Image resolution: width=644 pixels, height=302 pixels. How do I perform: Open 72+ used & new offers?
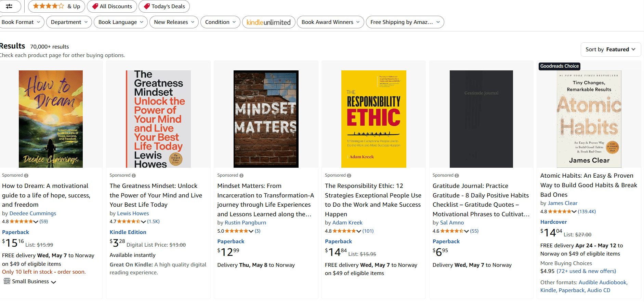point(586,271)
